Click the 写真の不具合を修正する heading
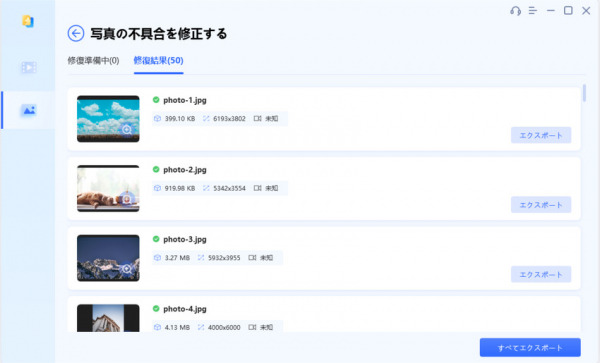 coord(159,34)
